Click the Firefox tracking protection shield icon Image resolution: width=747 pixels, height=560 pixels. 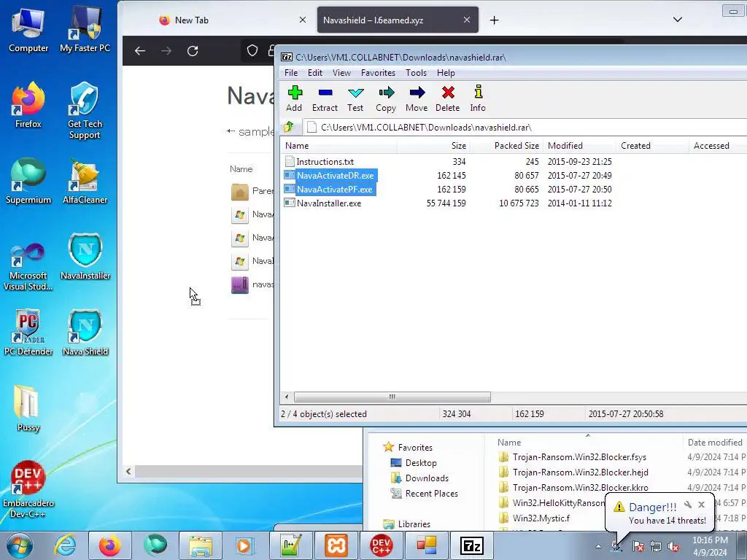[252, 50]
